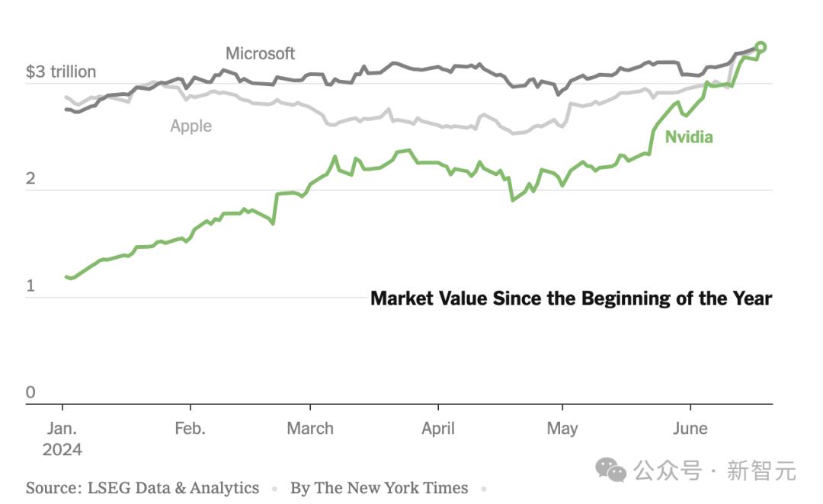Click the chart title Market Value Since the Beginning

click(x=571, y=298)
